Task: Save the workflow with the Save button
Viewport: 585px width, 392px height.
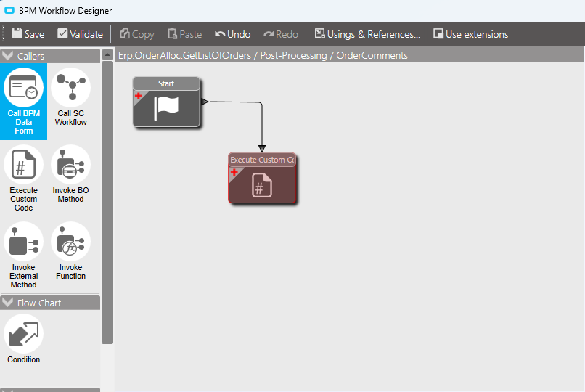Action: [x=28, y=34]
